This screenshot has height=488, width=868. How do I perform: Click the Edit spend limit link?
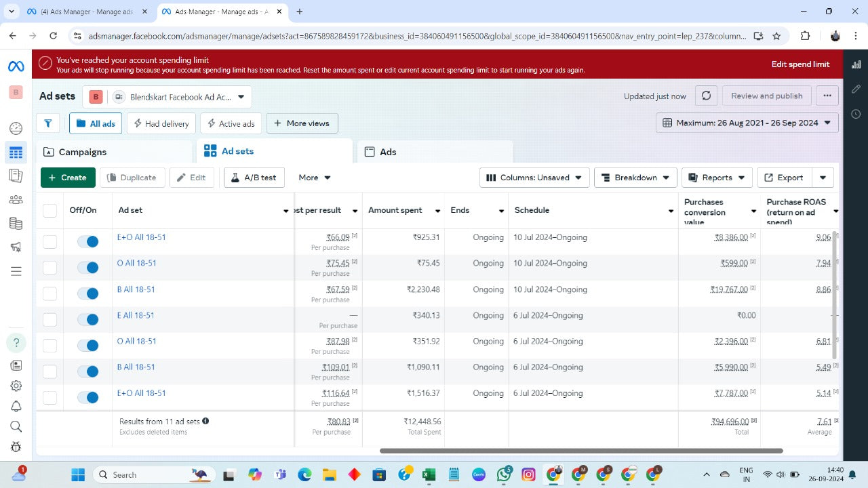point(800,64)
